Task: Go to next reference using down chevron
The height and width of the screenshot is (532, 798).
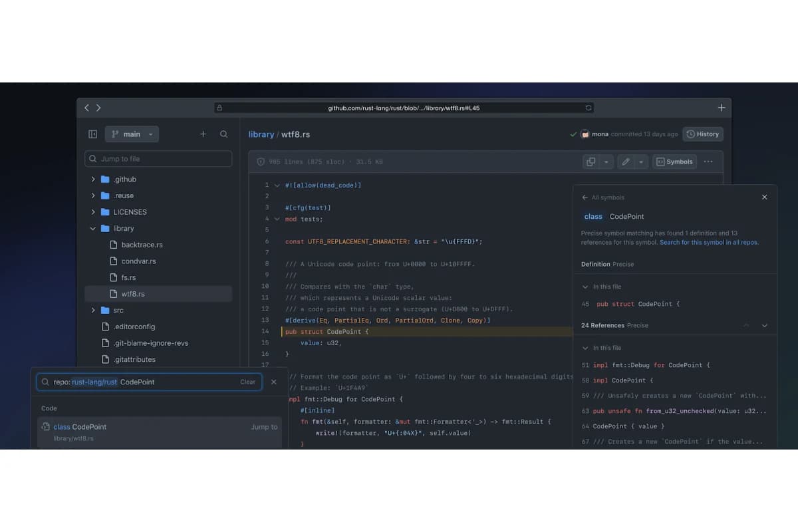Action: click(x=765, y=326)
